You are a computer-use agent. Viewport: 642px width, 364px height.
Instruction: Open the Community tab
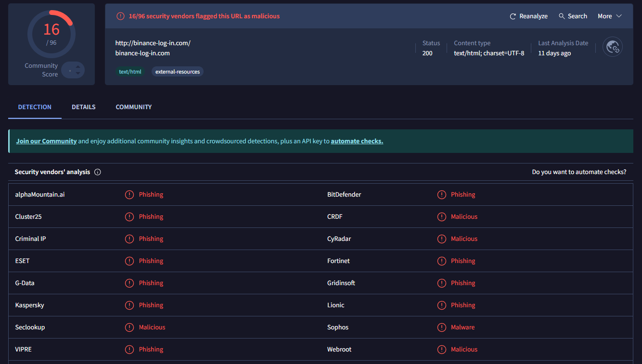tap(134, 107)
